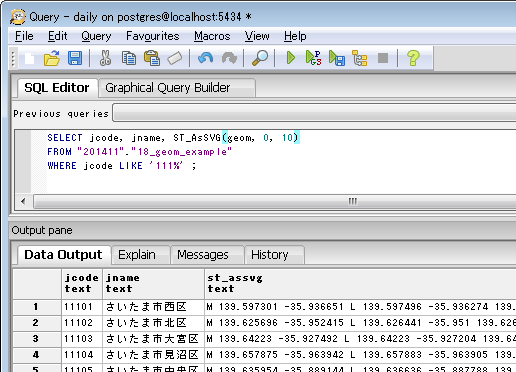Click jname cell さいたま市見沼区

pos(153,355)
